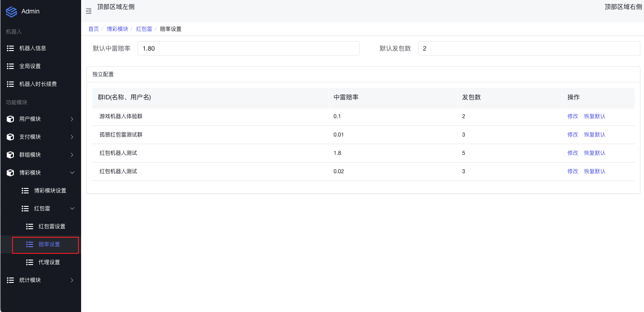Click the 默认中雷赔率 input field
This screenshot has height=312, width=644.
pos(248,48)
